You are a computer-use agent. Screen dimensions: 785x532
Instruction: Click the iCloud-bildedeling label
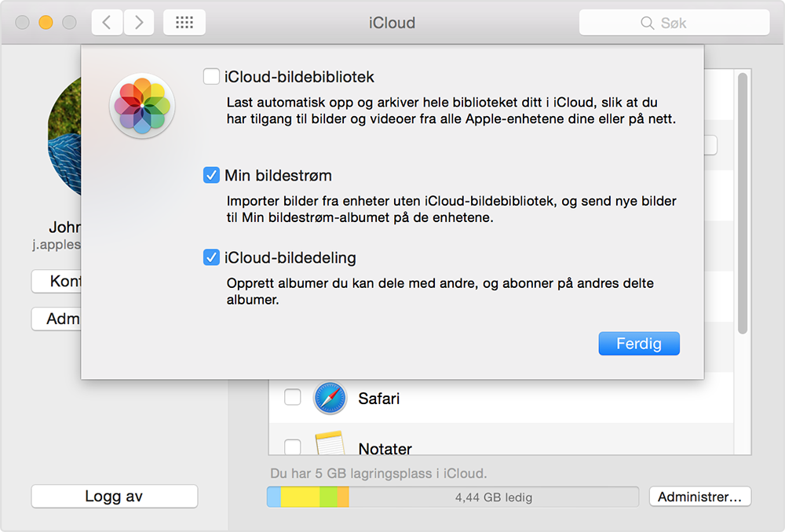coord(290,257)
